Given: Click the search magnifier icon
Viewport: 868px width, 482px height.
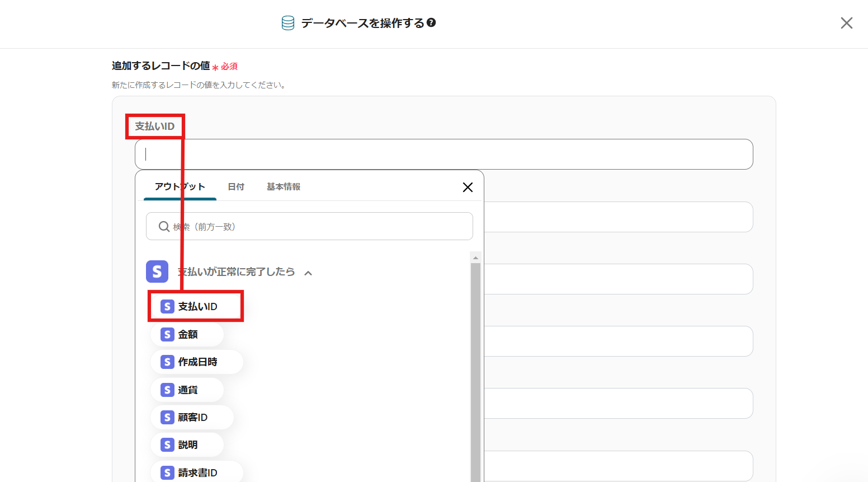Looking at the screenshot, I should click(164, 226).
